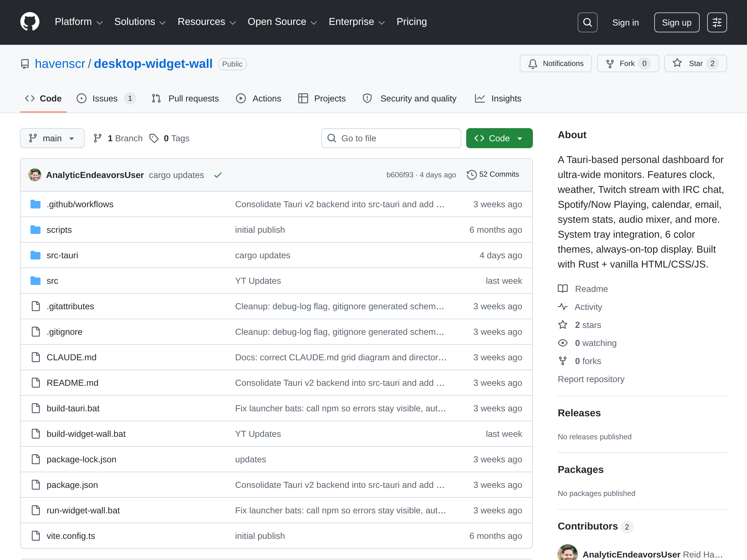The width and height of the screenshot is (747, 560).
Task: Open the package.json file
Action: point(72,485)
